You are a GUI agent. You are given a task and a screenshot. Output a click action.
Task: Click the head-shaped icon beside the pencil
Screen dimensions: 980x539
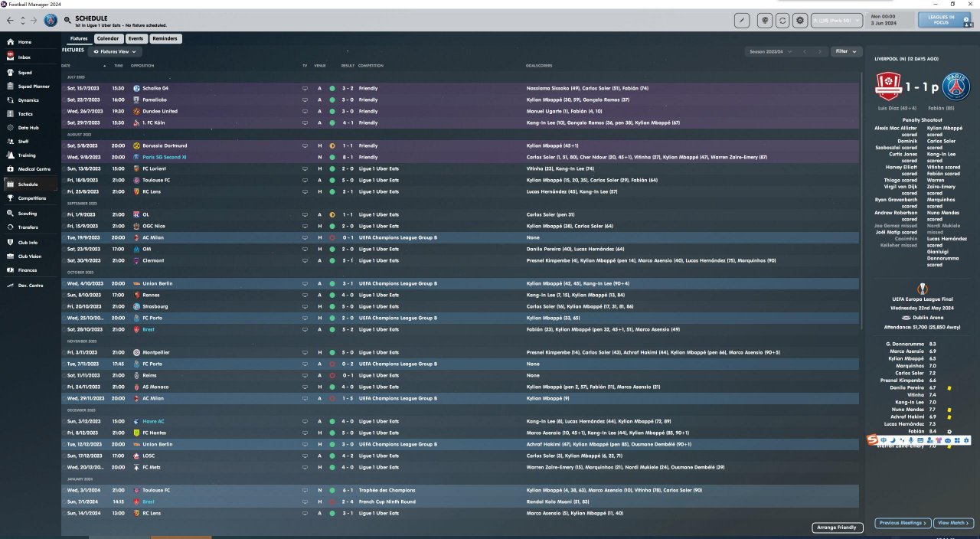764,21
